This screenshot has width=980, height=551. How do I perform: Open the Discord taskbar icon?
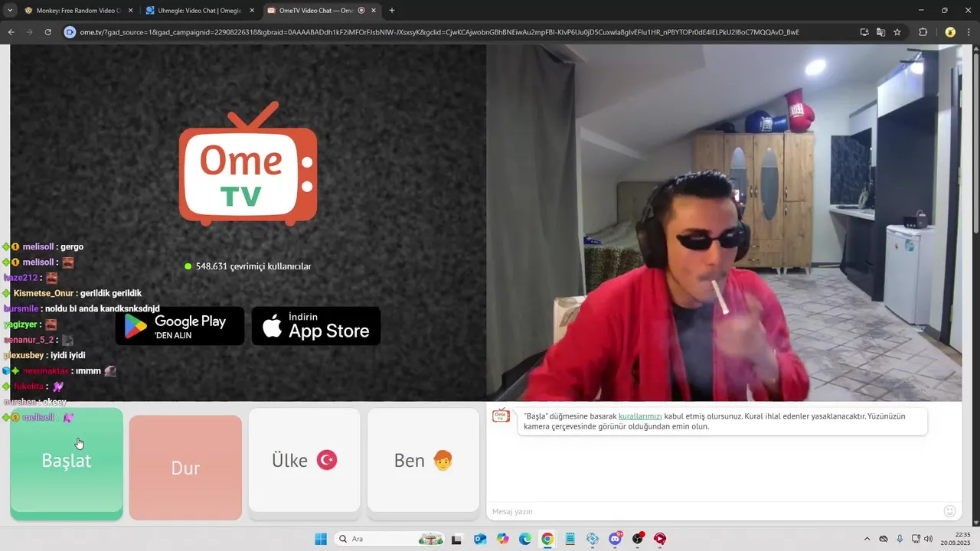616,539
